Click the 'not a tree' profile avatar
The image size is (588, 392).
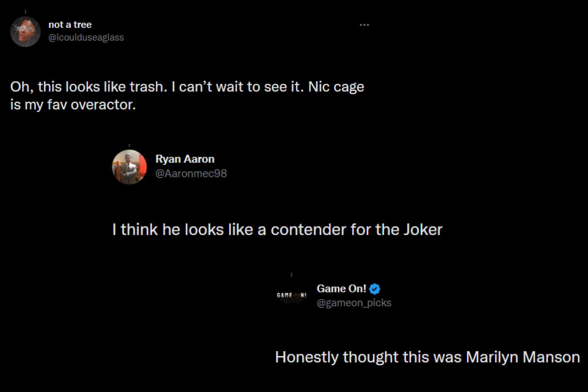click(x=25, y=32)
